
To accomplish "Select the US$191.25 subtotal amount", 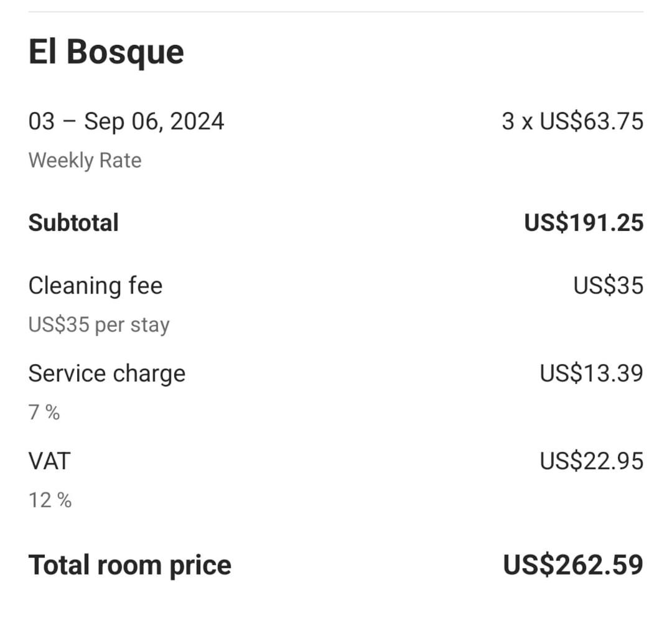I will pyautogui.click(x=584, y=223).
